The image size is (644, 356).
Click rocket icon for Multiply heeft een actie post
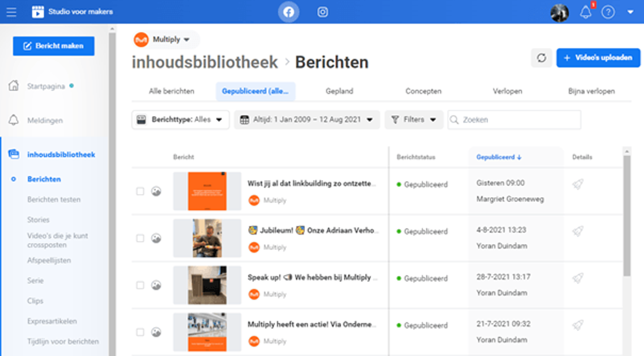[x=578, y=325]
